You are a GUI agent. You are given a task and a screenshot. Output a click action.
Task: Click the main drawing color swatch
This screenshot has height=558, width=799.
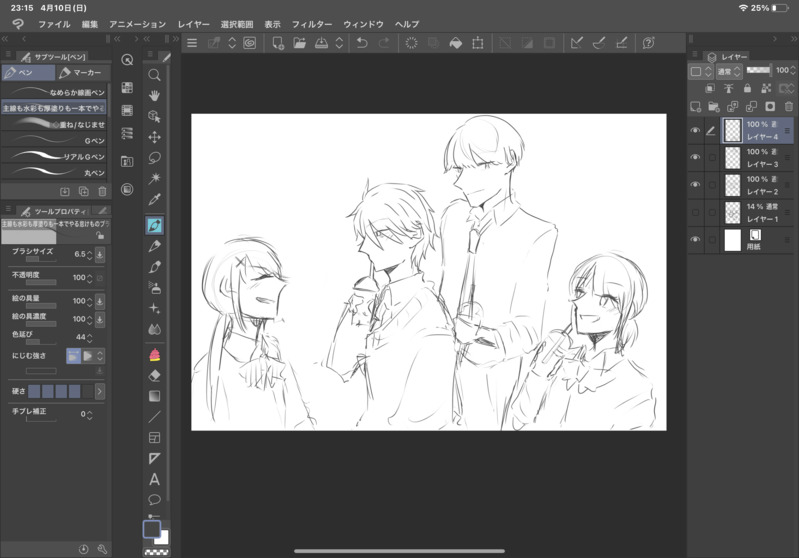[151, 529]
